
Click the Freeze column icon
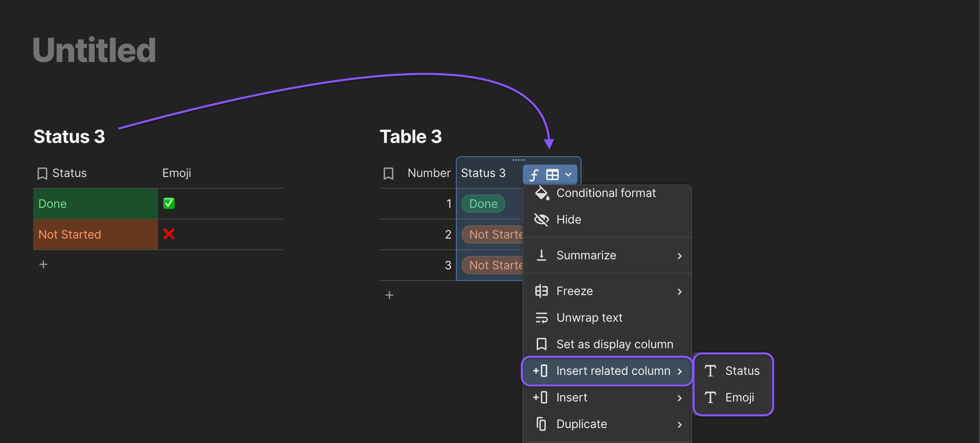pyautogui.click(x=541, y=291)
